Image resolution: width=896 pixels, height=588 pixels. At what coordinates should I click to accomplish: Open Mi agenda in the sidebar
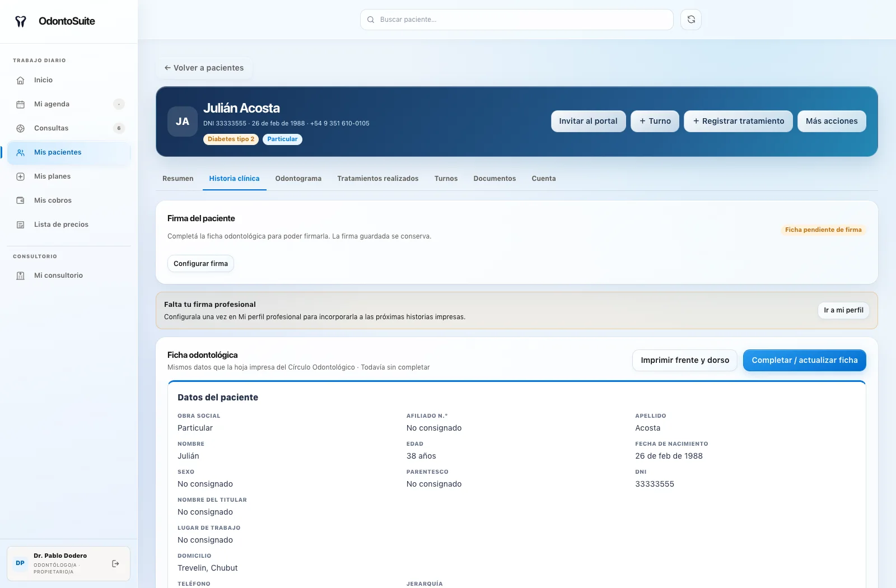pyautogui.click(x=68, y=104)
